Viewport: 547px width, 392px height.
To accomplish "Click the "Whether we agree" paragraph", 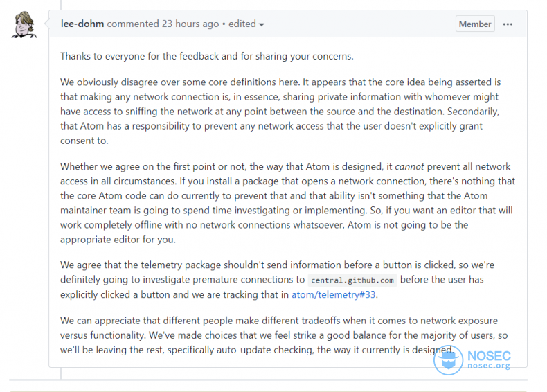I will click(x=287, y=203).
